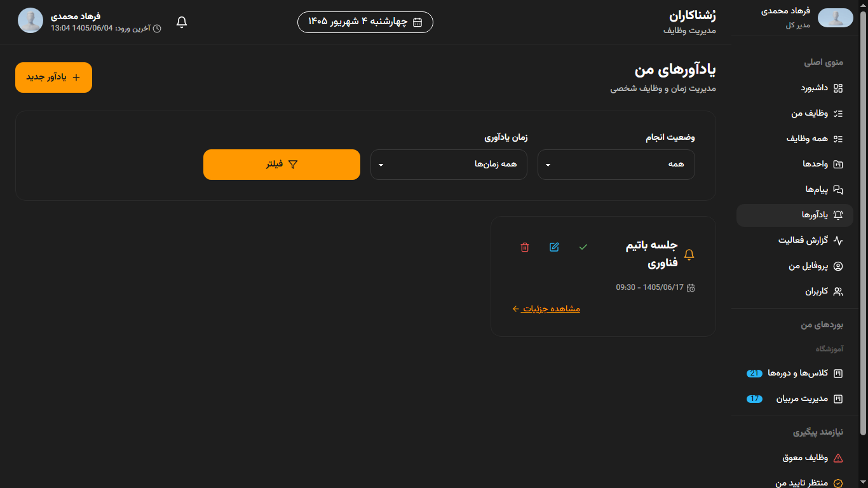Click the مدیریت مربیان board icon
Image resolution: width=868 pixels, height=488 pixels.
838,399
